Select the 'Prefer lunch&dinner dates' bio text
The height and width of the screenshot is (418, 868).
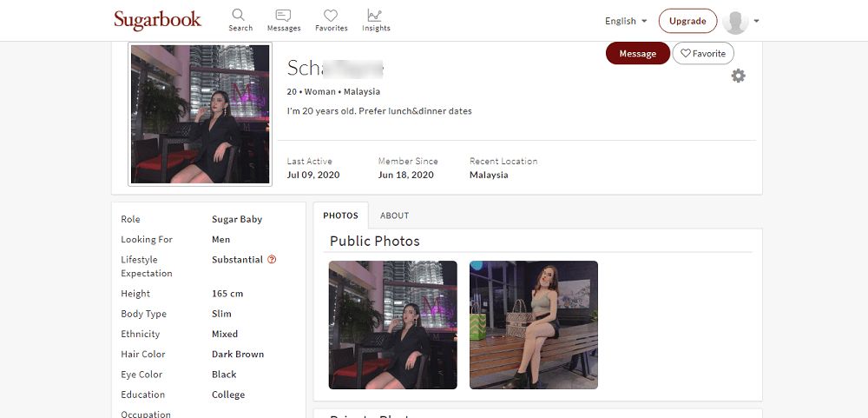tap(415, 111)
